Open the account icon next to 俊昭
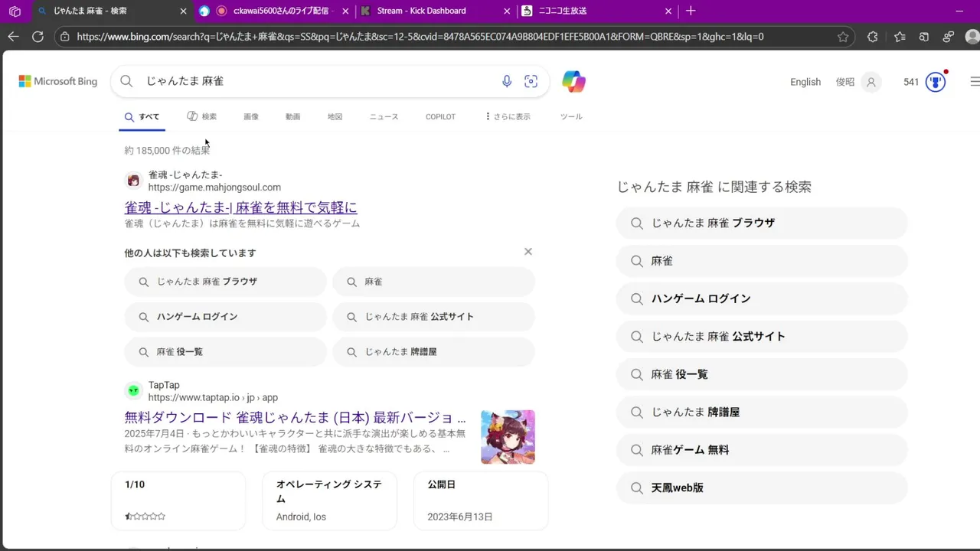Viewport: 980px width, 551px height. [x=871, y=82]
